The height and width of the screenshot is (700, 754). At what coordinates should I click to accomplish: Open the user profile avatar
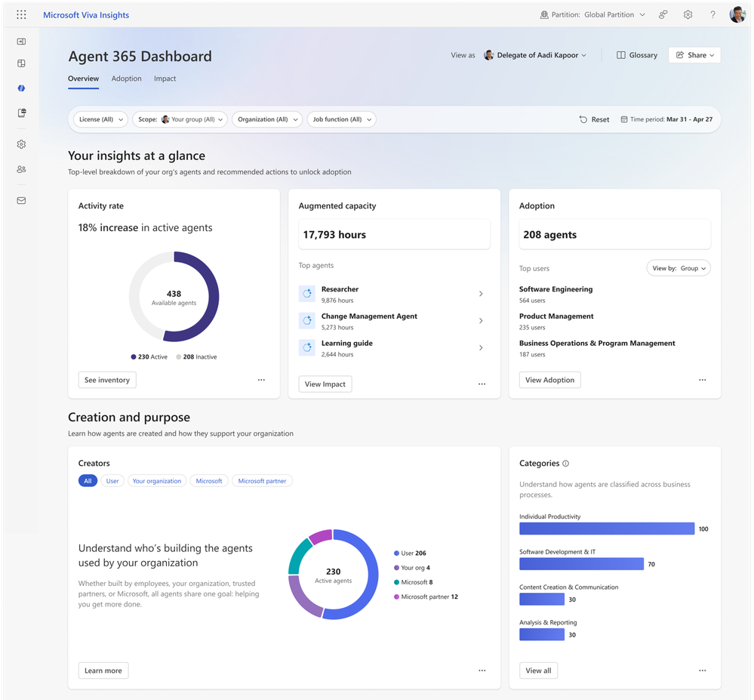pos(737,14)
